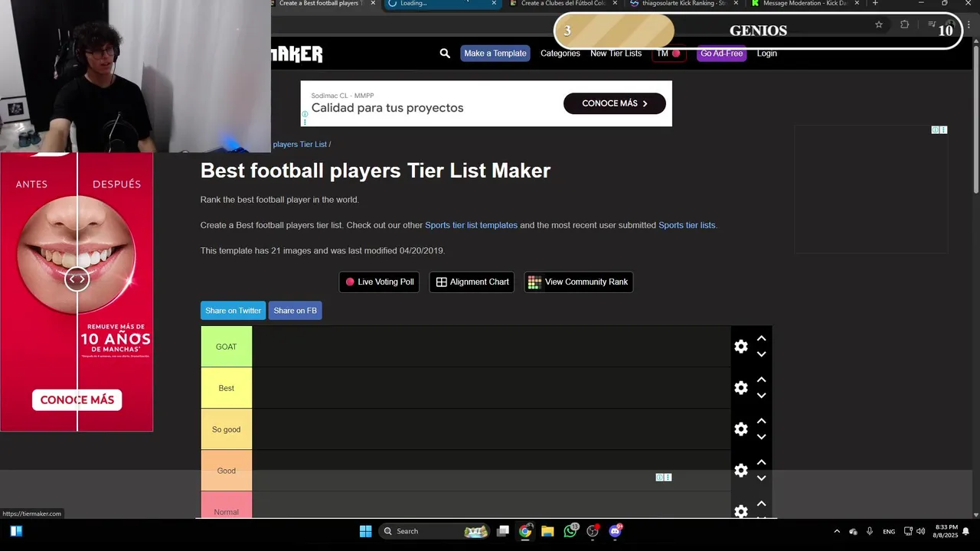Open a new browser tab
The height and width of the screenshot is (551, 980).
(875, 3)
